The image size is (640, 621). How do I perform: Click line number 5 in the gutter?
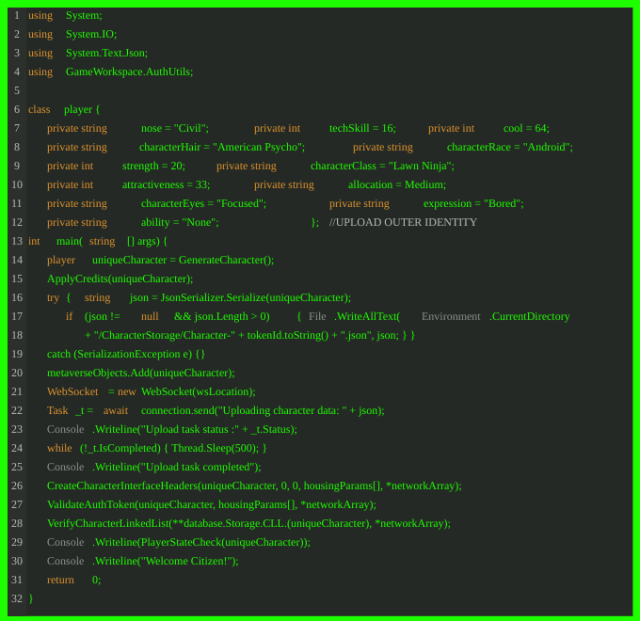[x=17, y=91]
